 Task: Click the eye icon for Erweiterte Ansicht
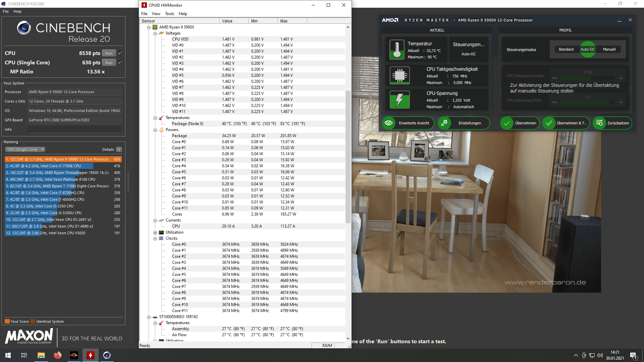click(x=388, y=123)
